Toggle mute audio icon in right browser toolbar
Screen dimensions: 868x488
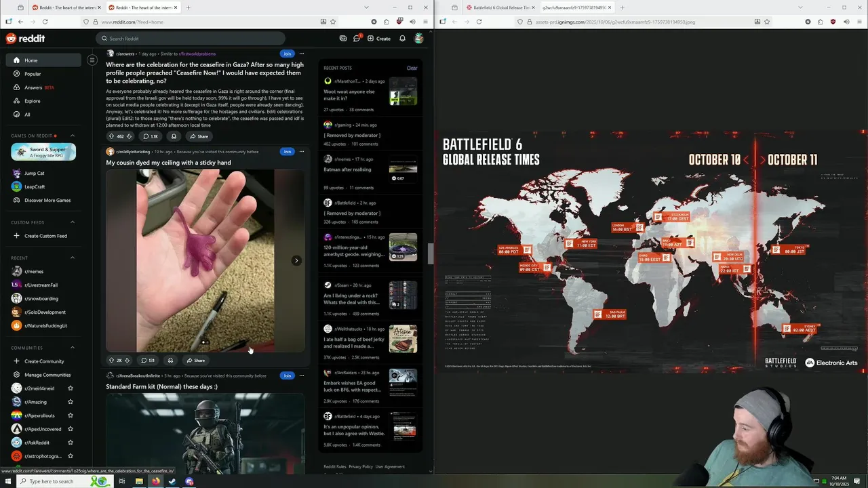846,22
